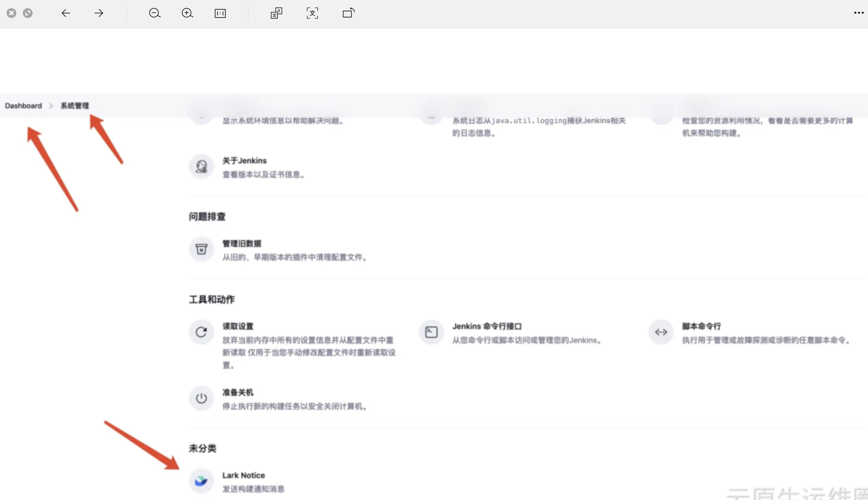868x500 pixels.
Task: Open the translate image tool
Action: (x=276, y=13)
